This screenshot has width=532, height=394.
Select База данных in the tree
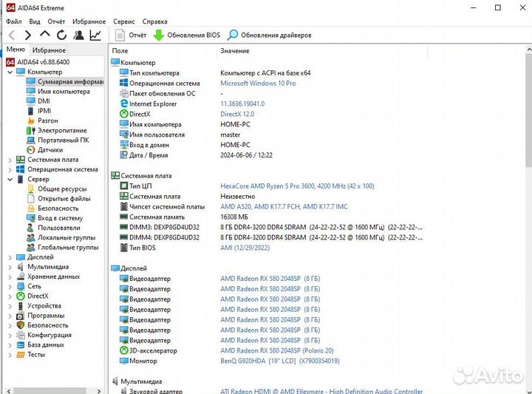pyautogui.click(x=41, y=344)
